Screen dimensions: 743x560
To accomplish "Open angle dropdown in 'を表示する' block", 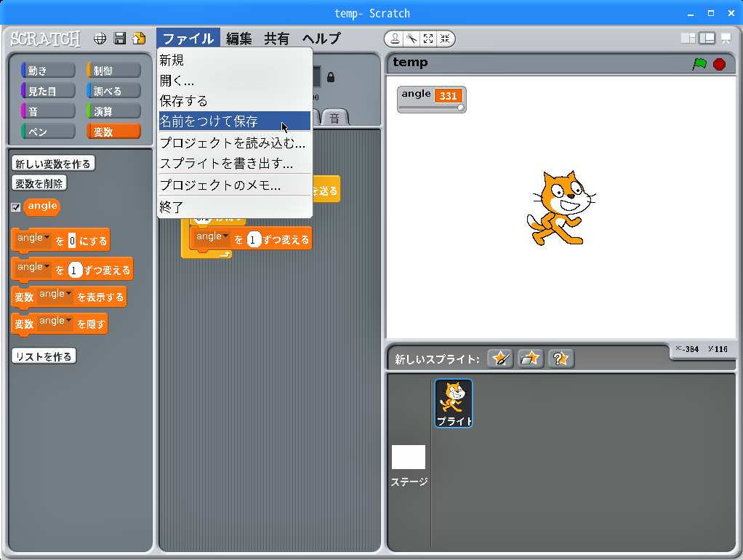I will tap(55, 295).
